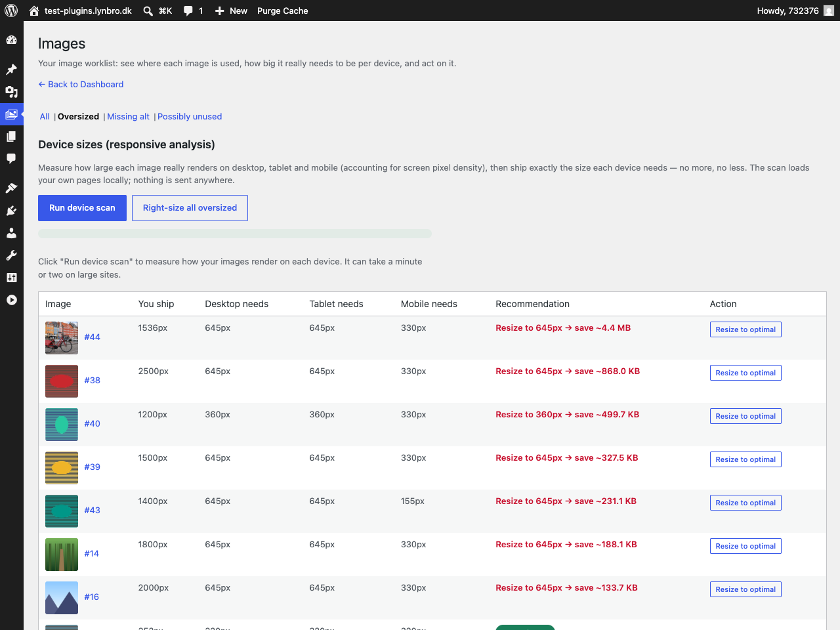Switch to the Missing alt filter
This screenshot has width=840, height=630.
(128, 116)
